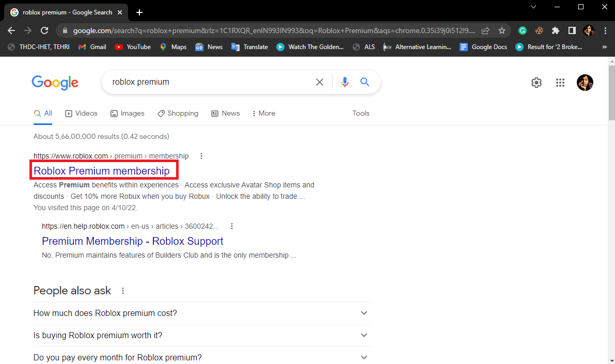This screenshot has width=615, height=364.
Task: Open the Google apps grid icon
Action: pyautogui.click(x=560, y=83)
